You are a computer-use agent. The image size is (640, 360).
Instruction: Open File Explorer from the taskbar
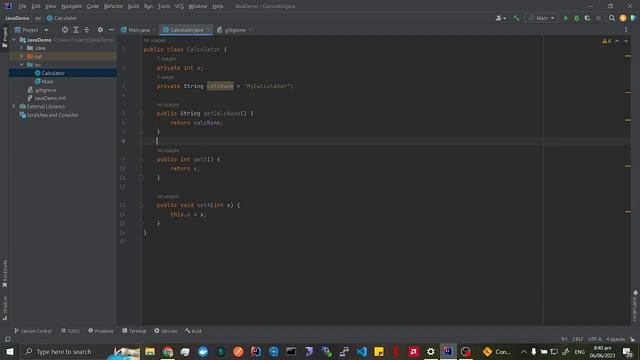pos(150,351)
